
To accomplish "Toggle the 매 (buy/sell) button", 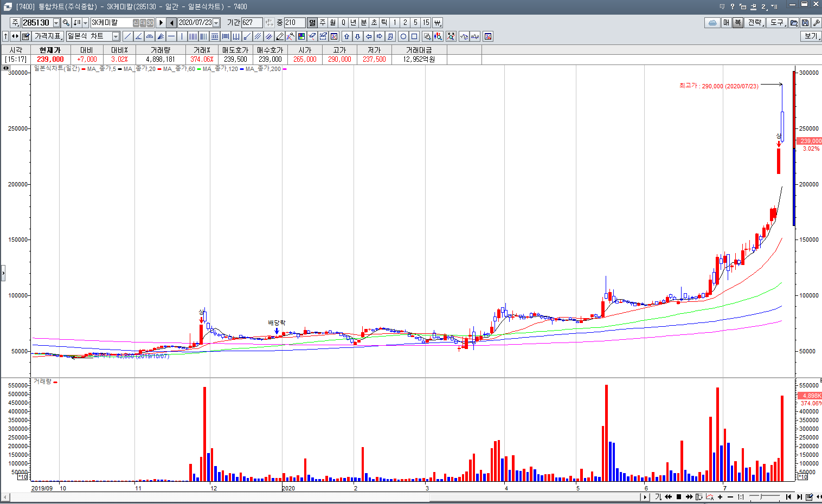I will [x=727, y=23].
